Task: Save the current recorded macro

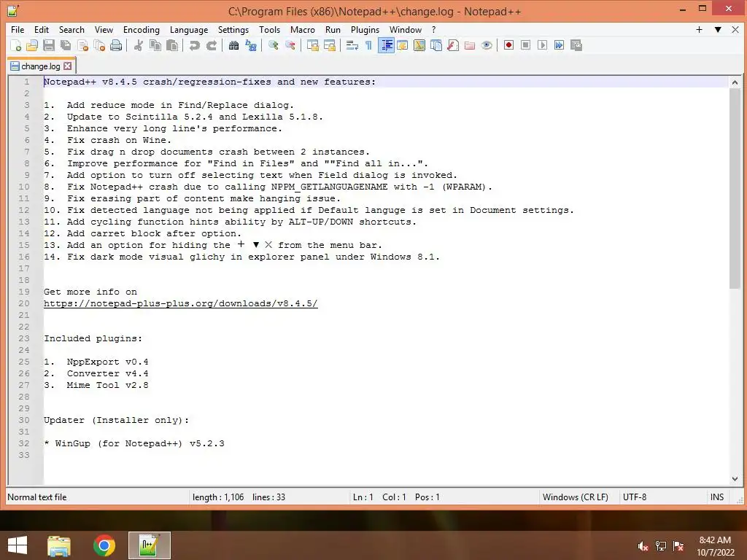Action: click(x=576, y=45)
